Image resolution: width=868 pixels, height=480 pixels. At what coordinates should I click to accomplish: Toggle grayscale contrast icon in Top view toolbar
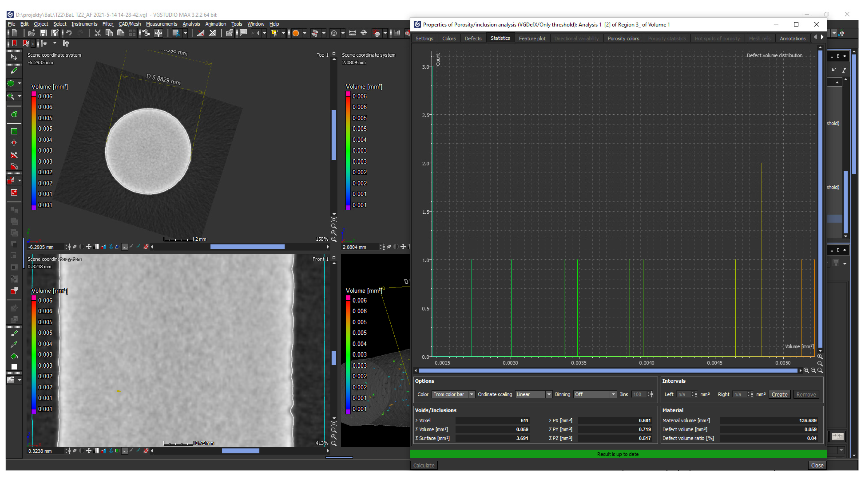tap(97, 247)
